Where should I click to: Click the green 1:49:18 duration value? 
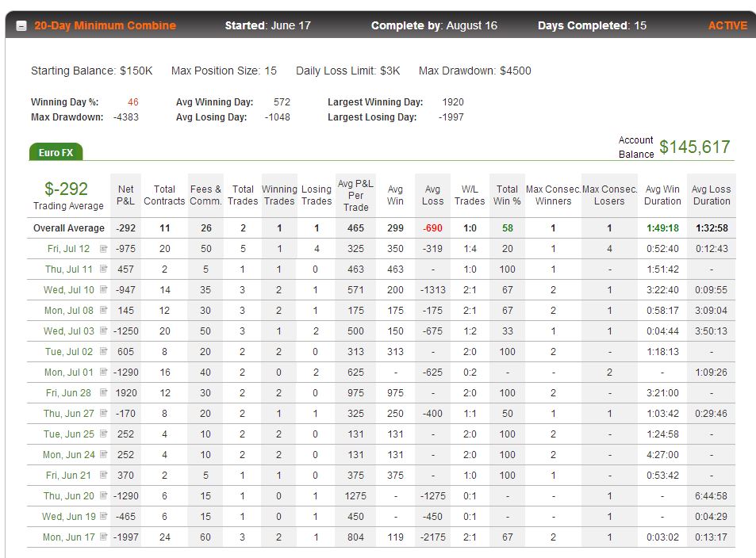(662, 228)
